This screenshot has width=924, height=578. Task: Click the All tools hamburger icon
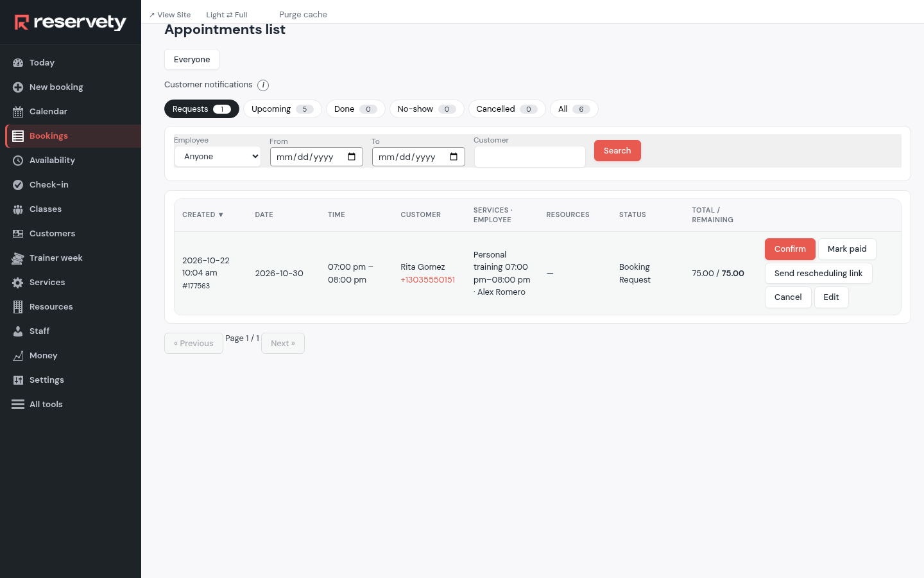tap(18, 405)
